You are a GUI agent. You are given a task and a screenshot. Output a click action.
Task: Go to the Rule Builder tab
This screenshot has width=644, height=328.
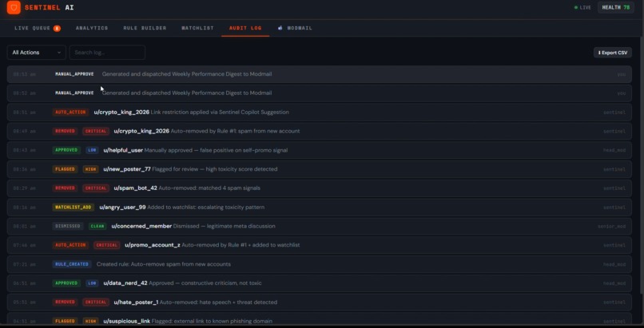point(145,28)
